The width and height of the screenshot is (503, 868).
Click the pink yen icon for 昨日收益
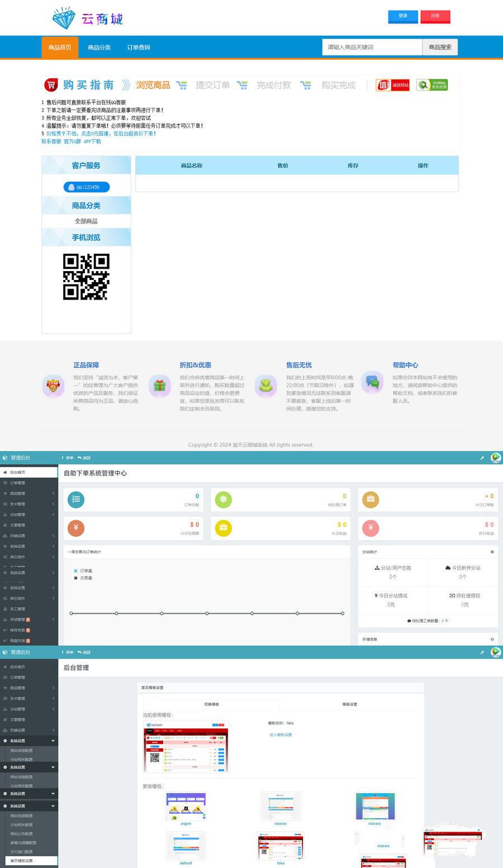(x=371, y=528)
